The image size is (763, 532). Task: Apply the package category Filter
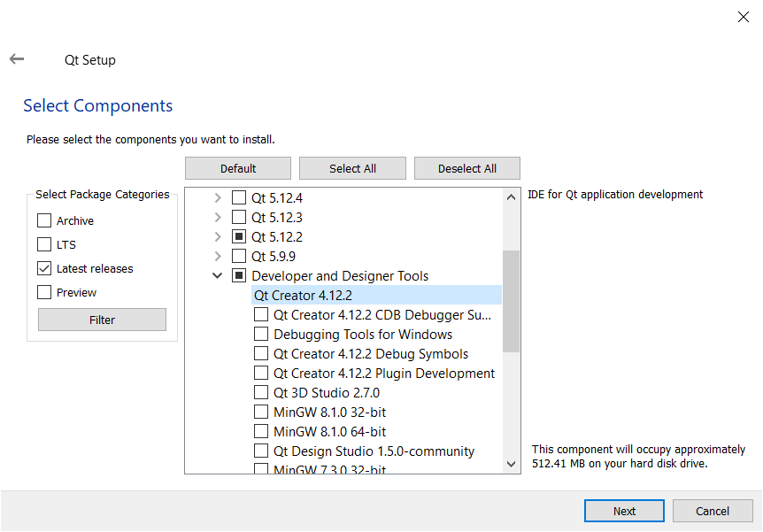(x=102, y=320)
